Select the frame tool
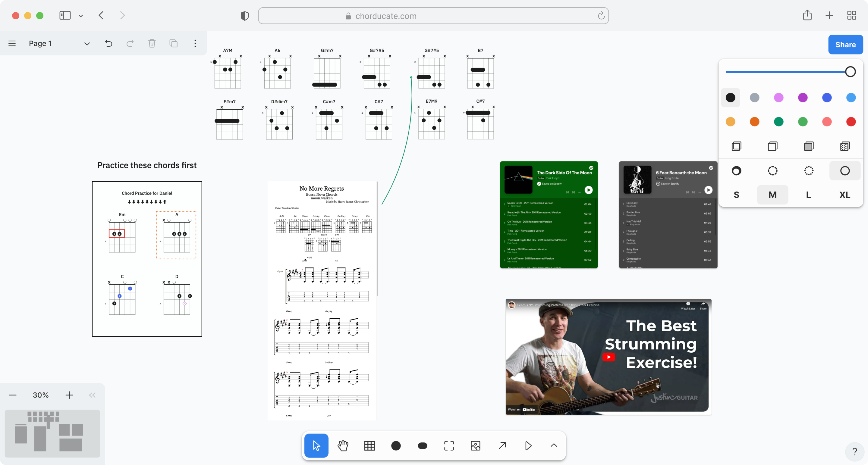The image size is (868, 465). [x=448, y=446]
